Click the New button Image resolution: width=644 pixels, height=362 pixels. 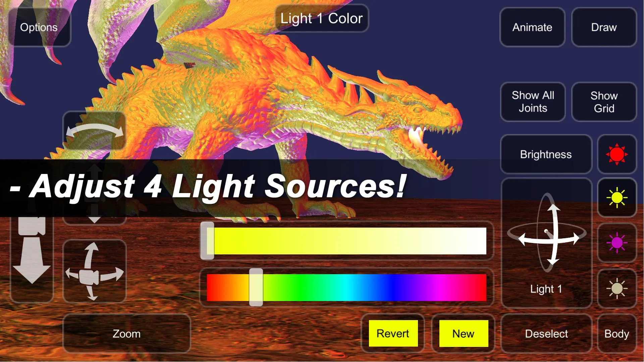463,334
